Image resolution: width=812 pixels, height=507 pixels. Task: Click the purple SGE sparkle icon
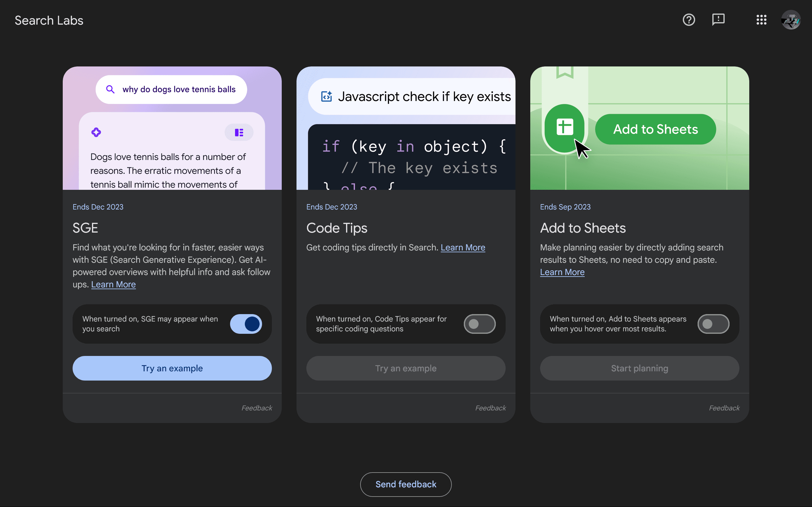coord(96,132)
